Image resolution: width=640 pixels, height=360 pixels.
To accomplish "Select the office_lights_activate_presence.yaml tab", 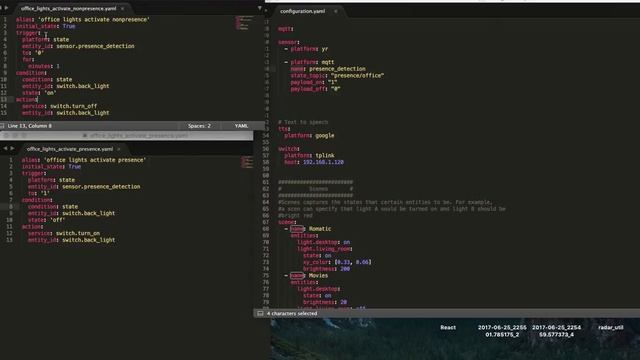I will 70,149.
